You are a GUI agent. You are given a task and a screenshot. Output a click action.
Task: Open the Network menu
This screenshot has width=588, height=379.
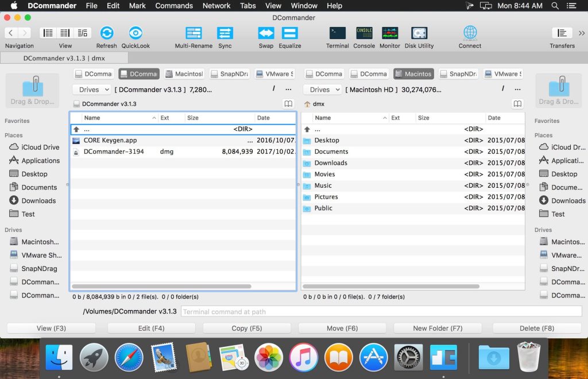[216, 6]
